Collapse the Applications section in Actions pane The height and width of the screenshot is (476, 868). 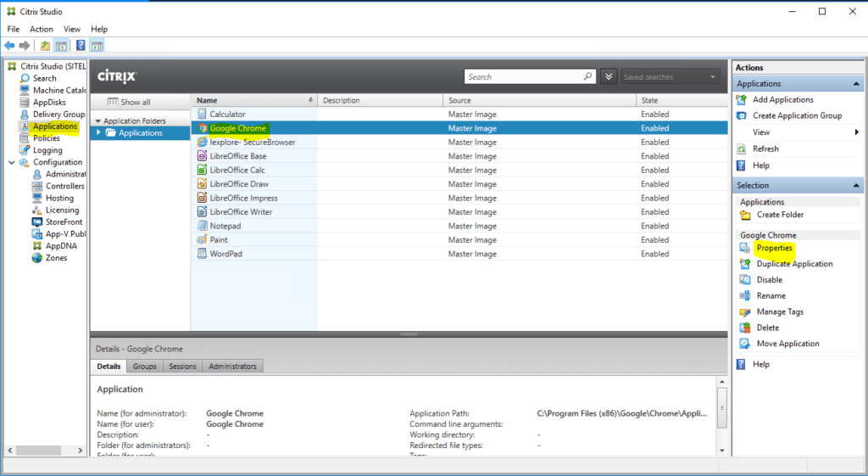pos(856,84)
